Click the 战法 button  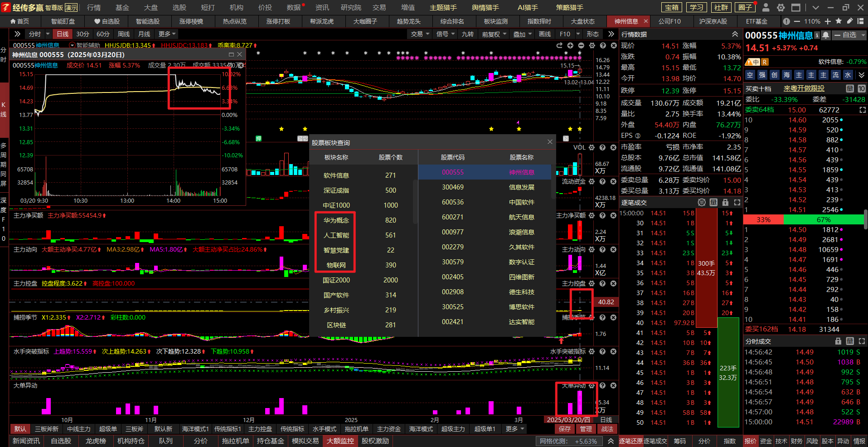(607, 429)
